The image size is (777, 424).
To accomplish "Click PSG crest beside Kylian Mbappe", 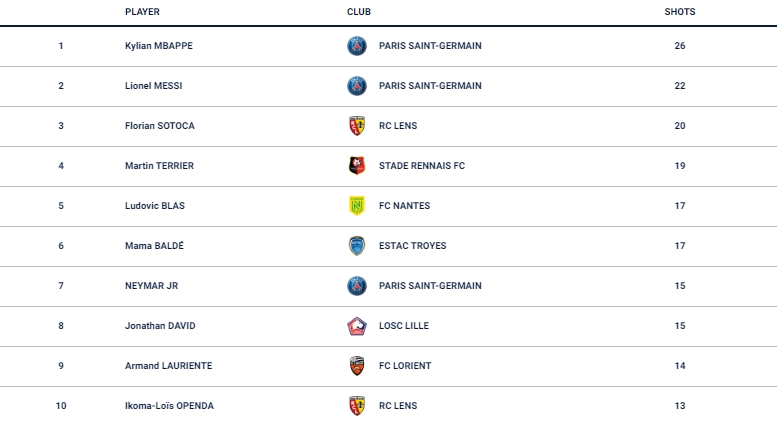I will tap(357, 46).
